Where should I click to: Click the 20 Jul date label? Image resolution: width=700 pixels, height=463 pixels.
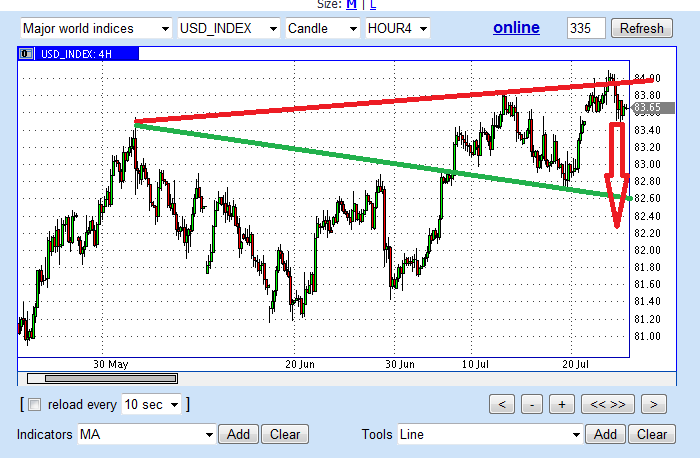(575, 364)
